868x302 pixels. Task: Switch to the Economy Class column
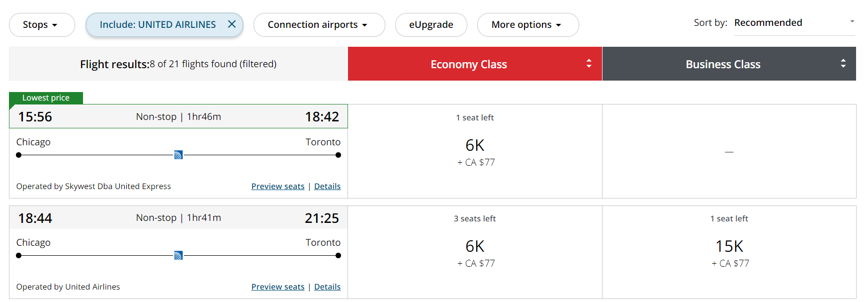coord(469,64)
